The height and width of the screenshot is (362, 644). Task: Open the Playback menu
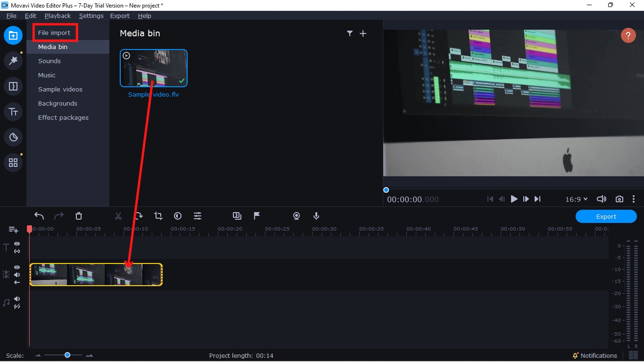pyautogui.click(x=58, y=16)
